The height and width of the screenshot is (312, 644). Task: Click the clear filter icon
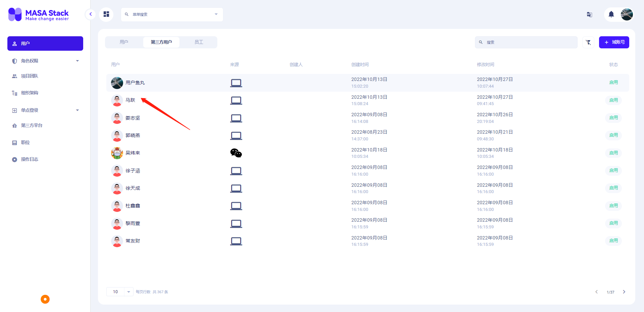[x=588, y=42]
